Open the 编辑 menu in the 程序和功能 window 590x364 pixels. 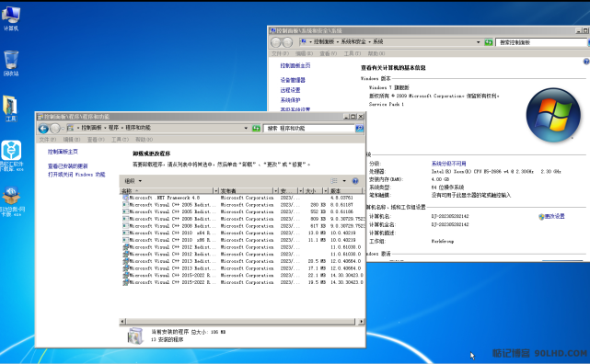[72, 140]
